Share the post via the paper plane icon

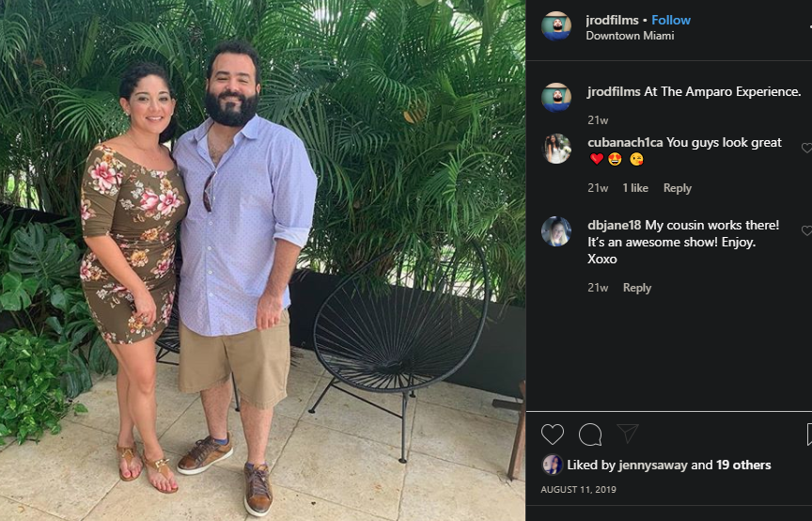[628, 434]
